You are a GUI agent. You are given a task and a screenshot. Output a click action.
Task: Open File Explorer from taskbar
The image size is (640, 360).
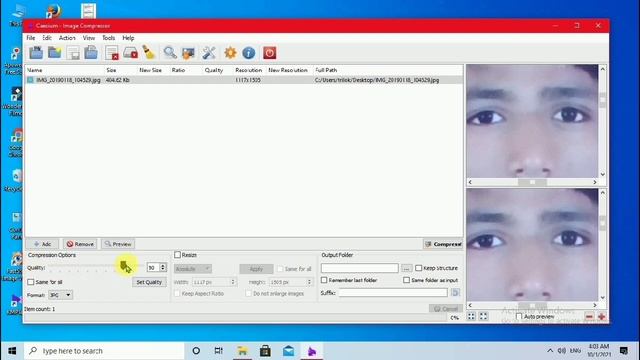click(242, 351)
